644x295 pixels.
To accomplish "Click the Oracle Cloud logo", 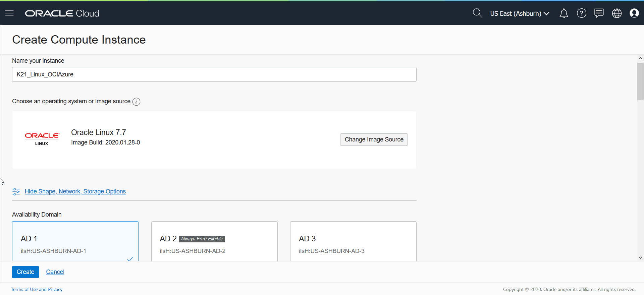I will 62,13.
